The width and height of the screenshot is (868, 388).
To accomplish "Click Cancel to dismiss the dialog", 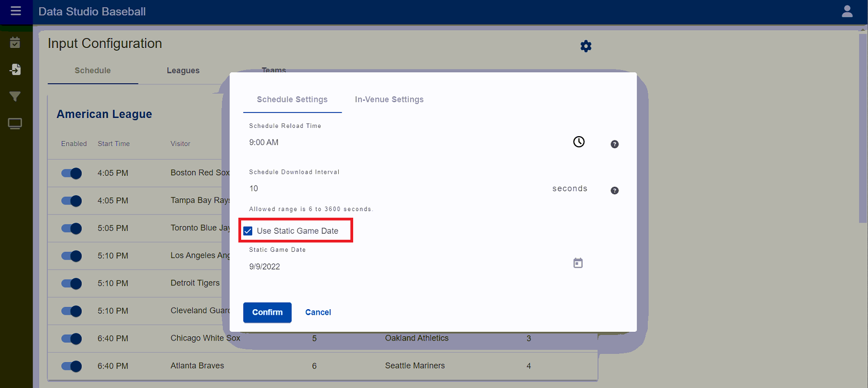I will 318,312.
